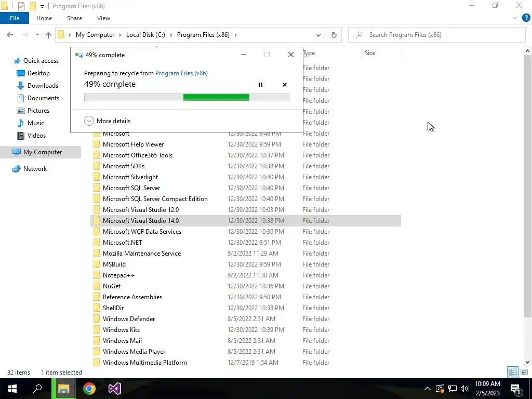Expand the ribbon chevron

(515, 18)
